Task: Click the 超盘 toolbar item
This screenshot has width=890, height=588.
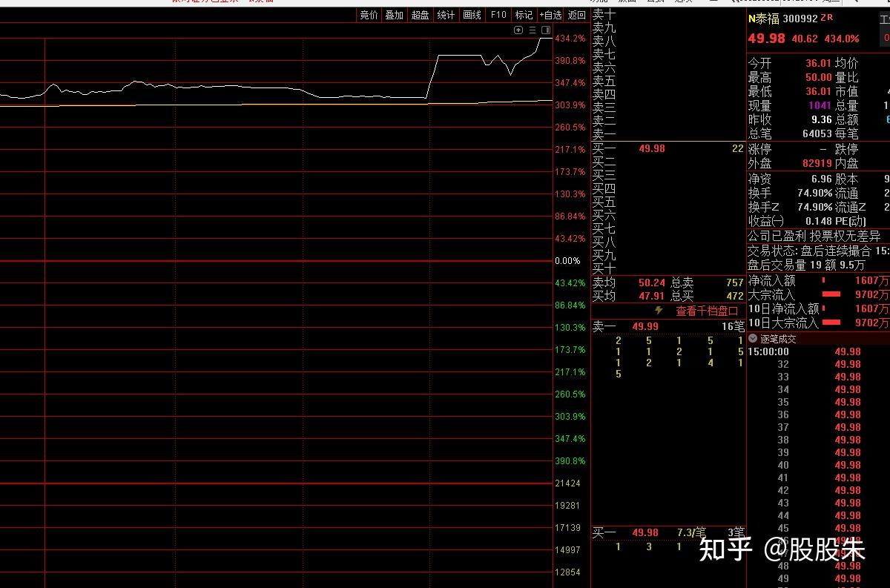Action: pyautogui.click(x=420, y=15)
